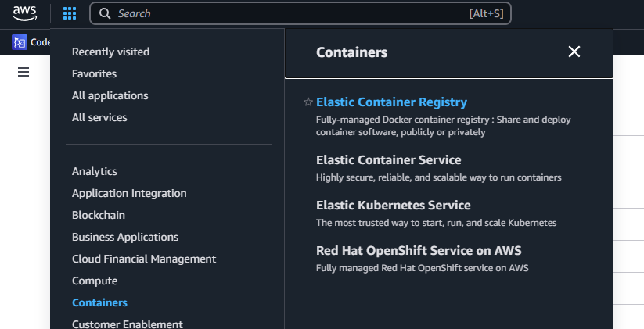Click 'Fully-managed Docker container registry' description
Image resolution: width=644 pixels, height=329 pixels.
[x=443, y=126]
